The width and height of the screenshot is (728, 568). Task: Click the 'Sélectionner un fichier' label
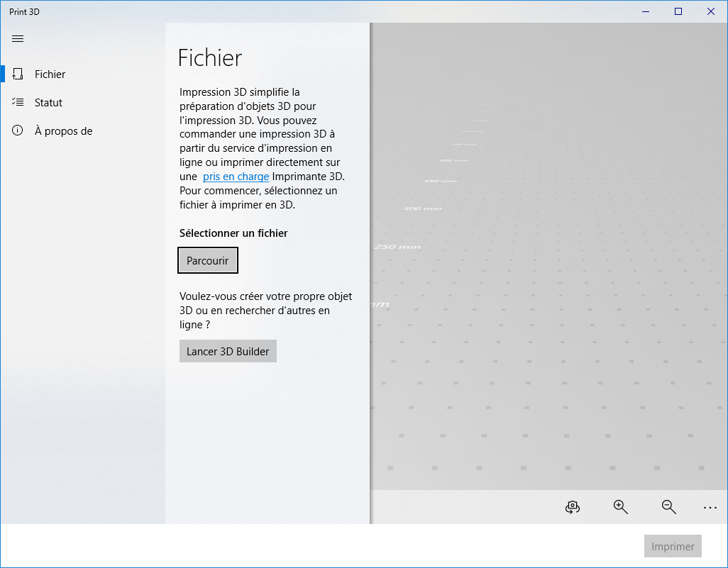(233, 233)
